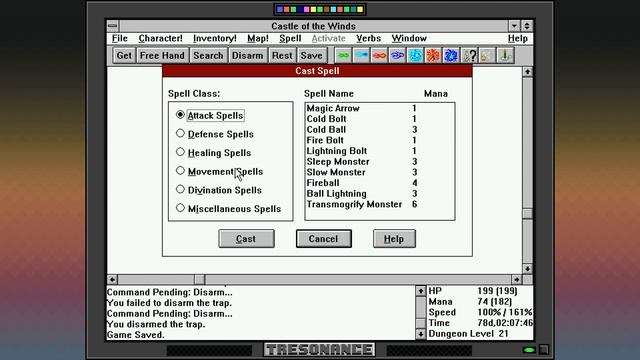Open the Character! menu
This screenshot has height=360, width=640.
click(160, 38)
